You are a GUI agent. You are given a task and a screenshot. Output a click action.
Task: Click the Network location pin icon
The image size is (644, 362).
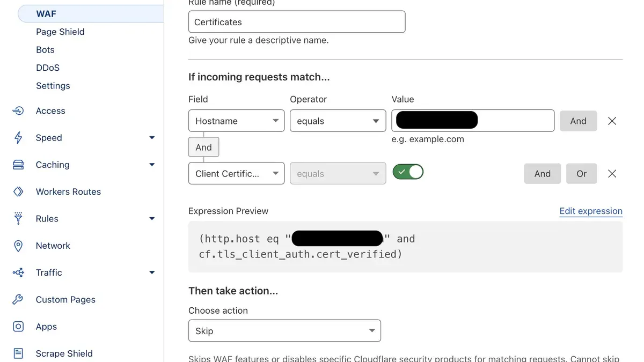(x=18, y=246)
